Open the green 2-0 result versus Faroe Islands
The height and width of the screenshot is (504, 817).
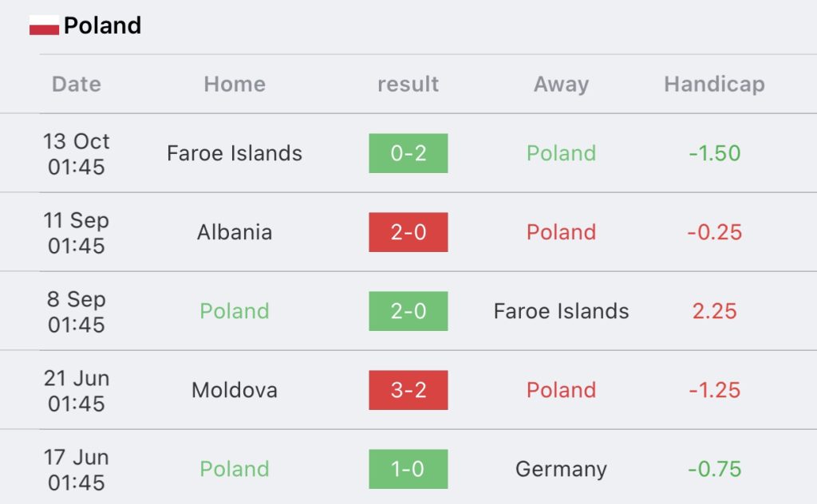click(x=408, y=311)
